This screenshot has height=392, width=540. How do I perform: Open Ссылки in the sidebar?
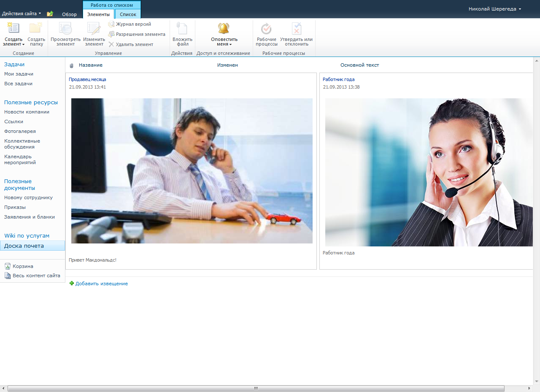pyautogui.click(x=13, y=122)
